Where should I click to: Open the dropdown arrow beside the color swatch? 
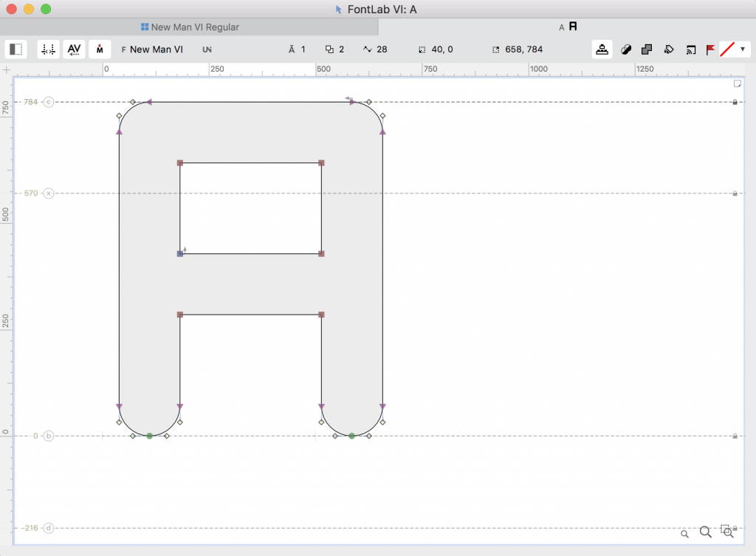coord(742,49)
